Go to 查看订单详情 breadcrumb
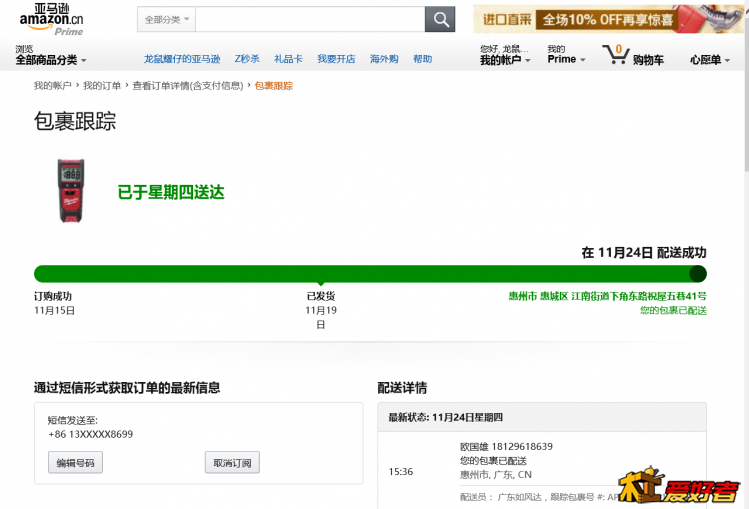The image size is (749, 509). pyautogui.click(x=188, y=85)
